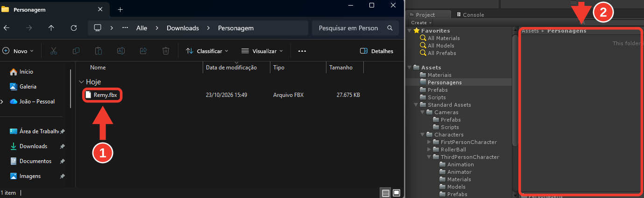644x198 pixels.
Task: Sort by Tamanho column header
Action: pos(341,68)
